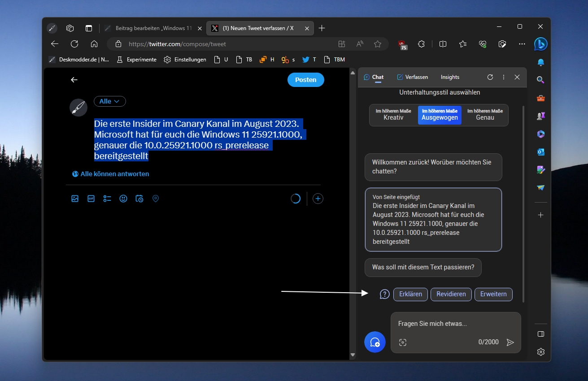Screen dimensions: 588x381
Task: Open the Microsoft 365 icon in sidebar
Action: pos(541,134)
